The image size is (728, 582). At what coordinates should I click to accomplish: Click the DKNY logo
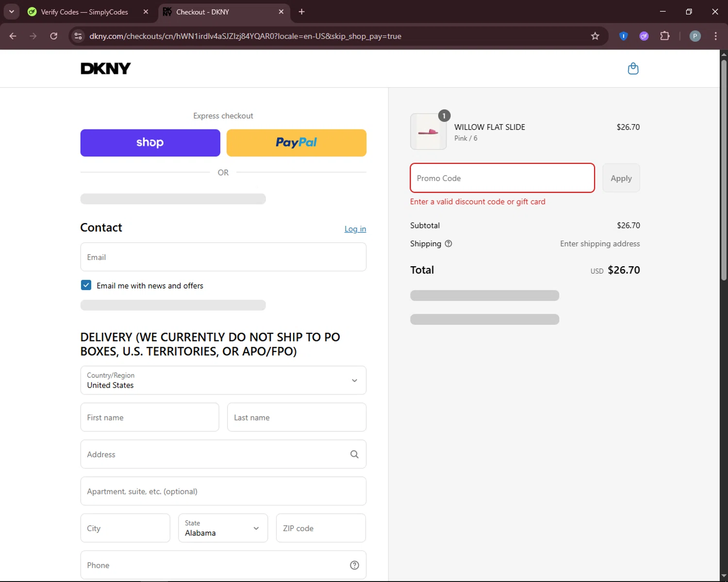coord(105,68)
